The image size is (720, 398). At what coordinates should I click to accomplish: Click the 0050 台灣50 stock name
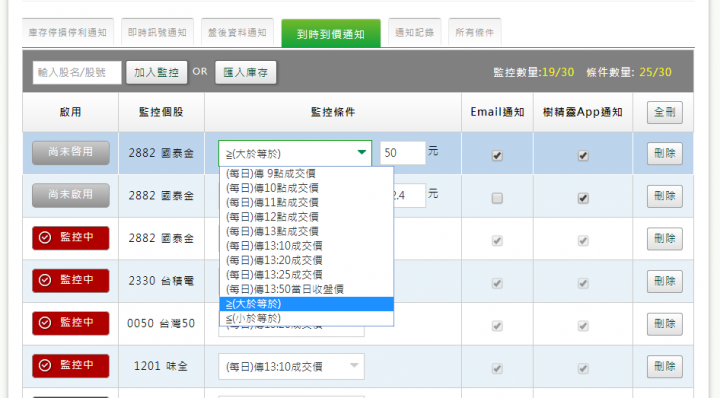point(161,323)
